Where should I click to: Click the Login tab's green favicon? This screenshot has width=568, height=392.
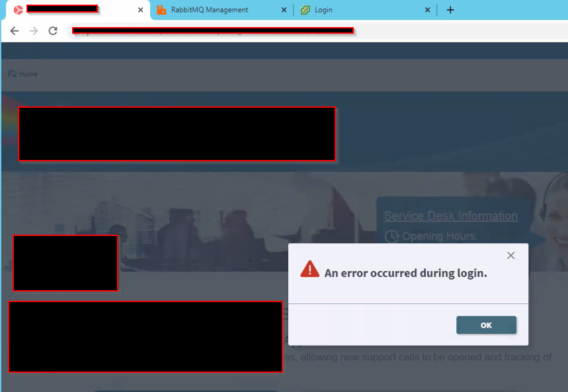click(304, 10)
